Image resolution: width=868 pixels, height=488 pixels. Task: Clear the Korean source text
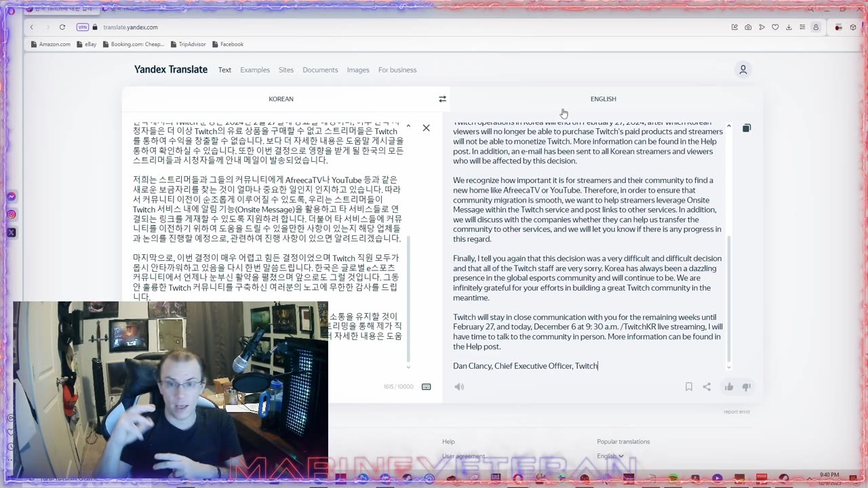(x=426, y=127)
